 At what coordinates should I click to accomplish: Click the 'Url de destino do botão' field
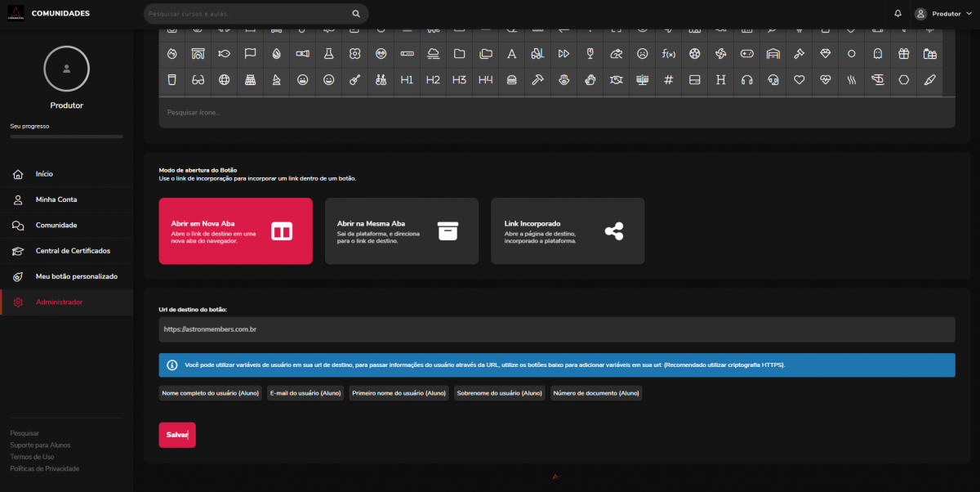click(x=556, y=329)
